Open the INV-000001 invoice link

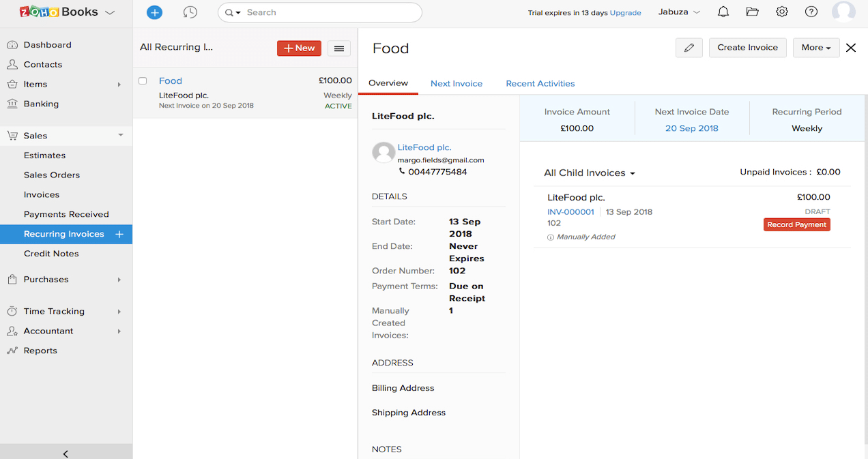click(570, 212)
